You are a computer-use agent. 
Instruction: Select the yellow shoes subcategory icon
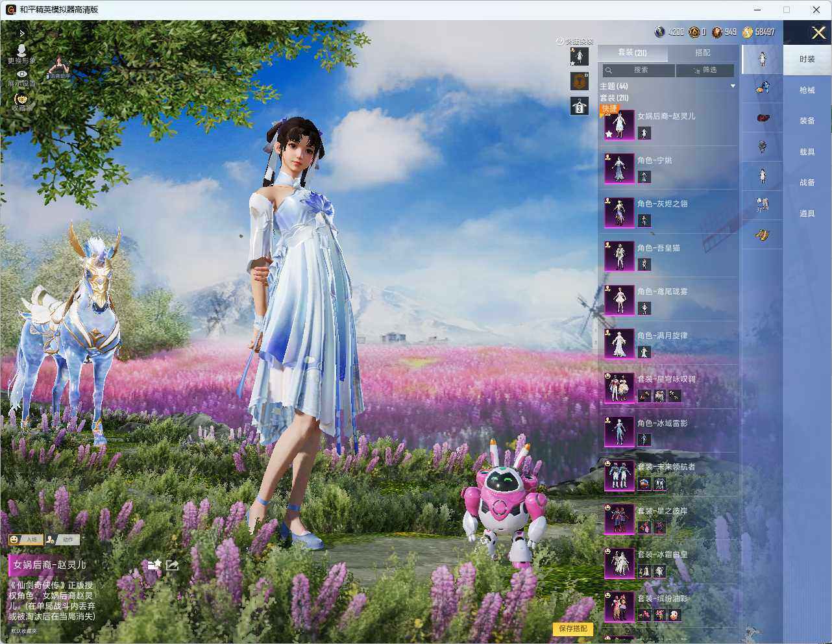click(763, 235)
